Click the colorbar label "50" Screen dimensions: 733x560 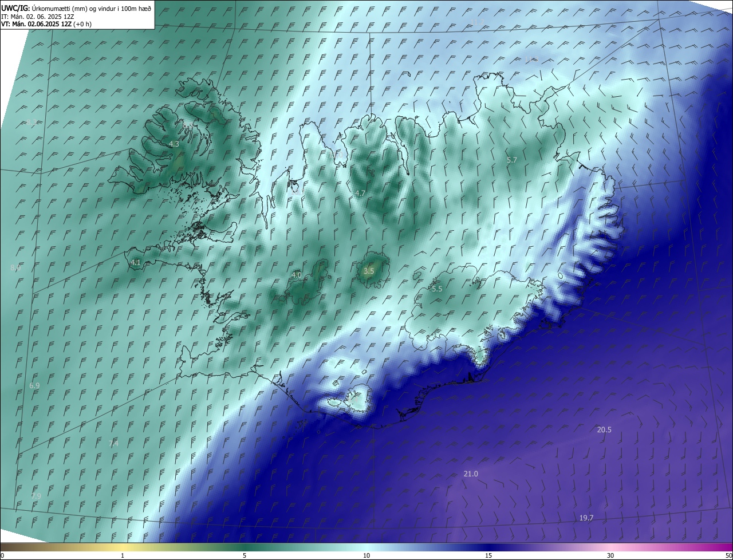pyautogui.click(x=728, y=555)
